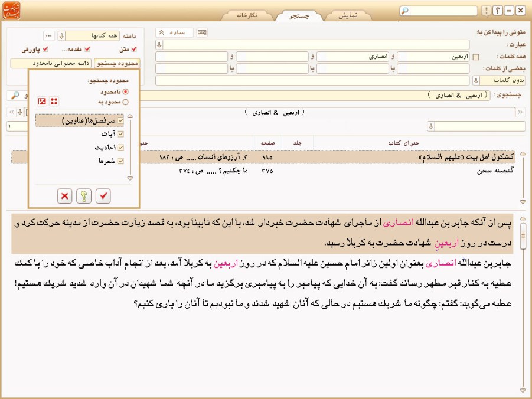The image size is (532, 399).
Task: Click the همه کلمات field containing اربعین
Action: (x=433, y=57)
